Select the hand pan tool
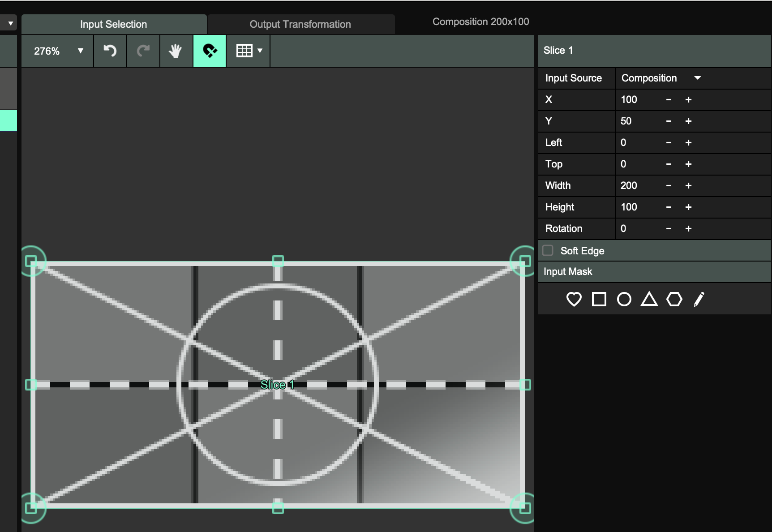 click(176, 51)
